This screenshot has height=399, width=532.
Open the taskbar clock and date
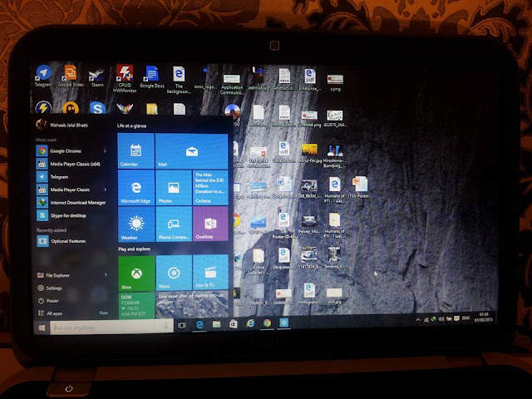tap(484, 318)
